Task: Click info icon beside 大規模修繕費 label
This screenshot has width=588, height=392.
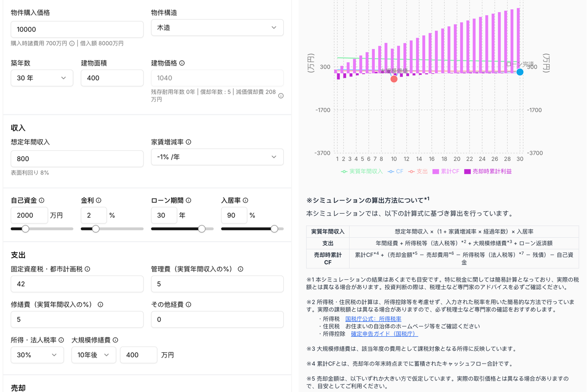Action: 115,340
